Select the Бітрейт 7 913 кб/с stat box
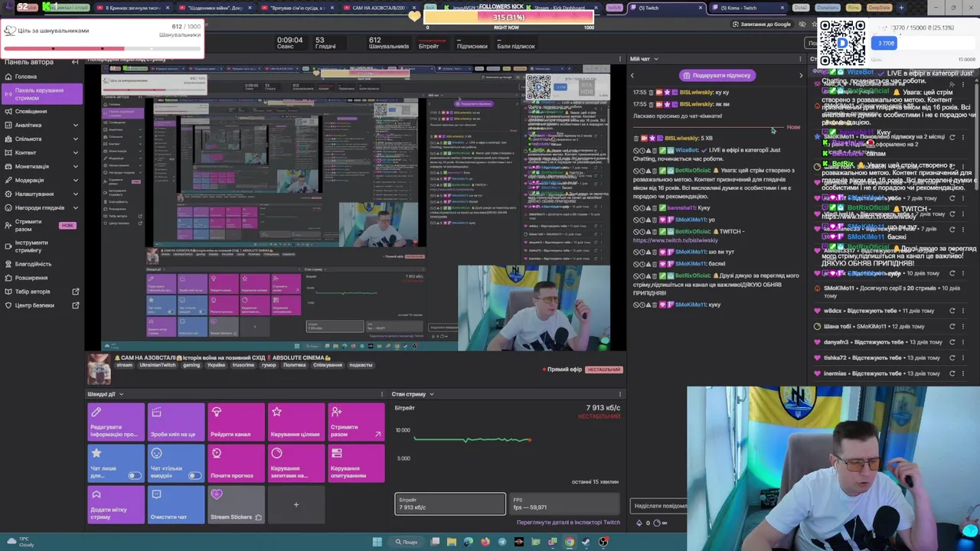 click(x=450, y=504)
